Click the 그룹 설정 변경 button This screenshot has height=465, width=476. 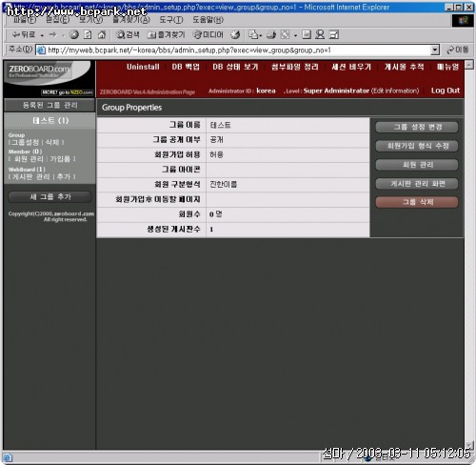[x=417, y=127]
